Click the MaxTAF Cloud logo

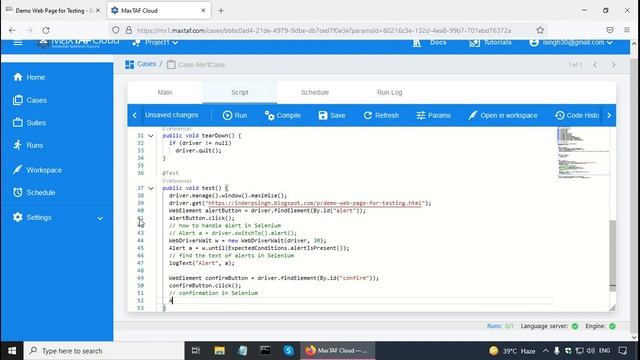coord(78,43)
